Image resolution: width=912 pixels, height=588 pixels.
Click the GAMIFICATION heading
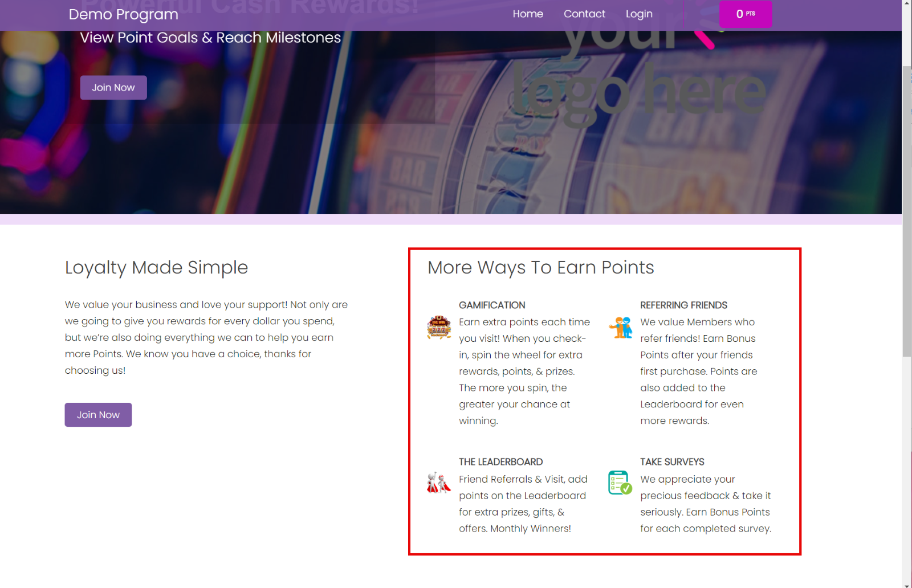492,305
